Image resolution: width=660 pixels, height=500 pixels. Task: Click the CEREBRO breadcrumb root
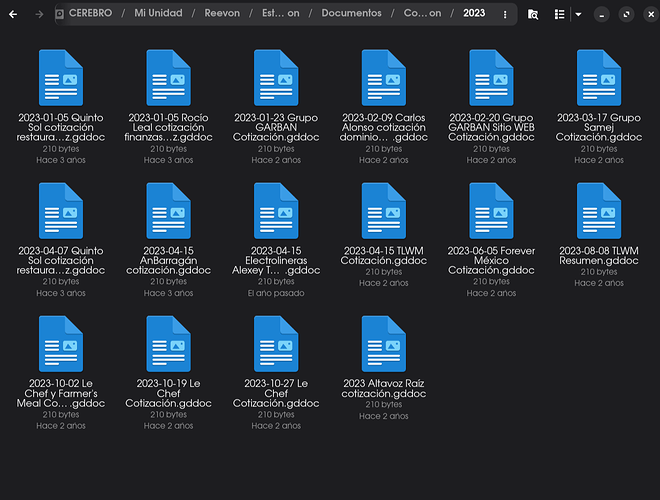tap(91, 14)
